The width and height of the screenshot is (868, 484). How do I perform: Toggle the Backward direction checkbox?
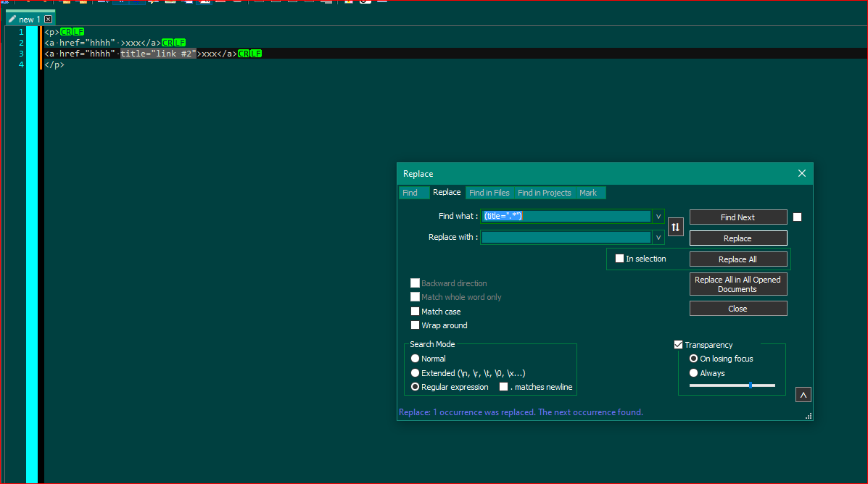point(415,283)
